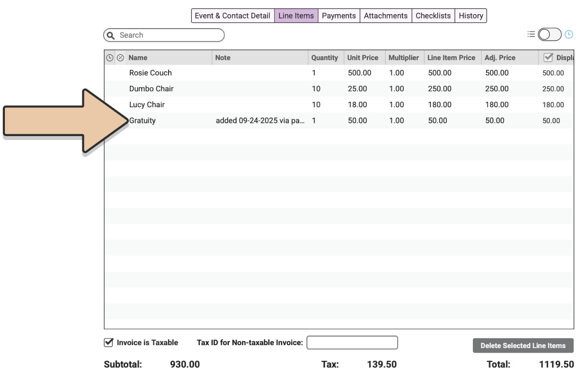Viewport: 588px width, 376px height.
Task: Select the Gratuity line item row
Action: [x=143, y=120]
